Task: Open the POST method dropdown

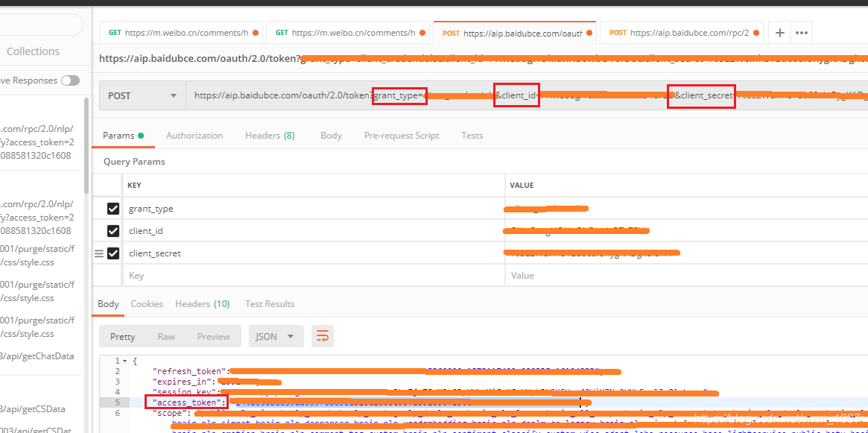Action: (142, 96)
